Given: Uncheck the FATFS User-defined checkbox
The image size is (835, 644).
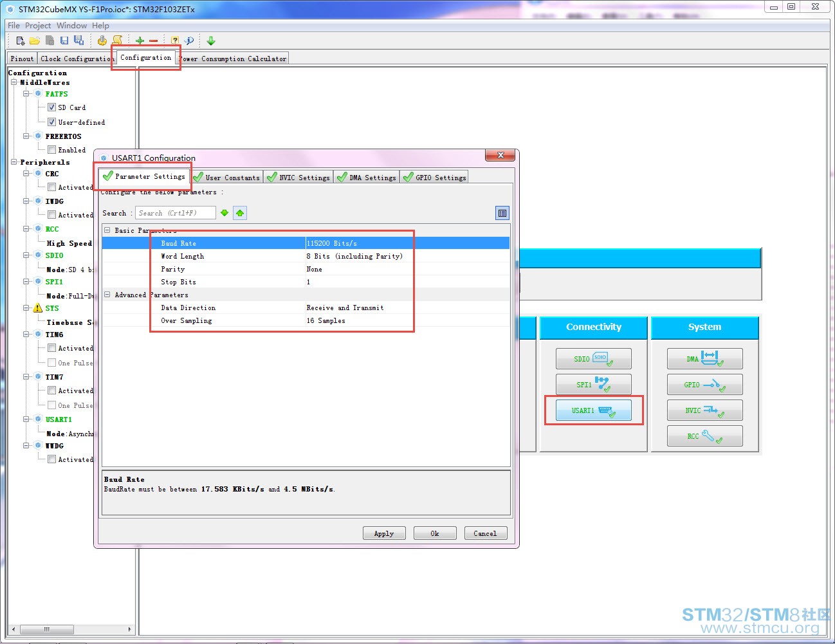Looking at the screenshot, I should 51,122.
